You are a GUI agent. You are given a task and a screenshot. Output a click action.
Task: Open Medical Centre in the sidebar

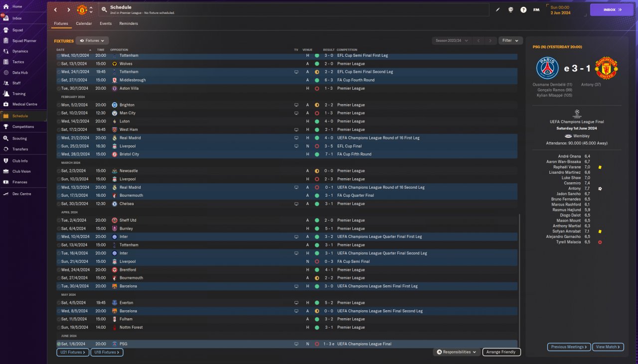coord(23,105)
